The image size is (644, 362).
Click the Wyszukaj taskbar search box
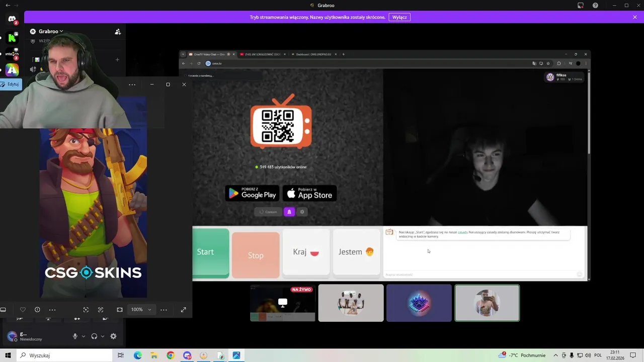[65, 355]
